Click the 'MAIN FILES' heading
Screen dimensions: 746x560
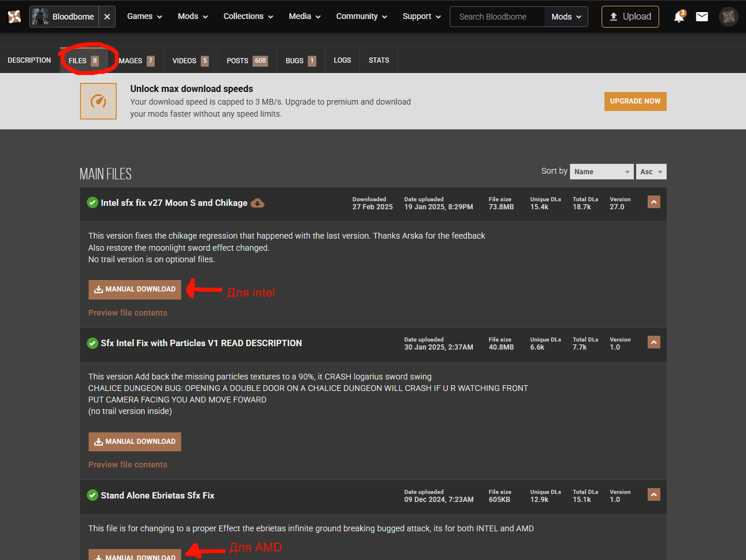click(x=106, y=174)
